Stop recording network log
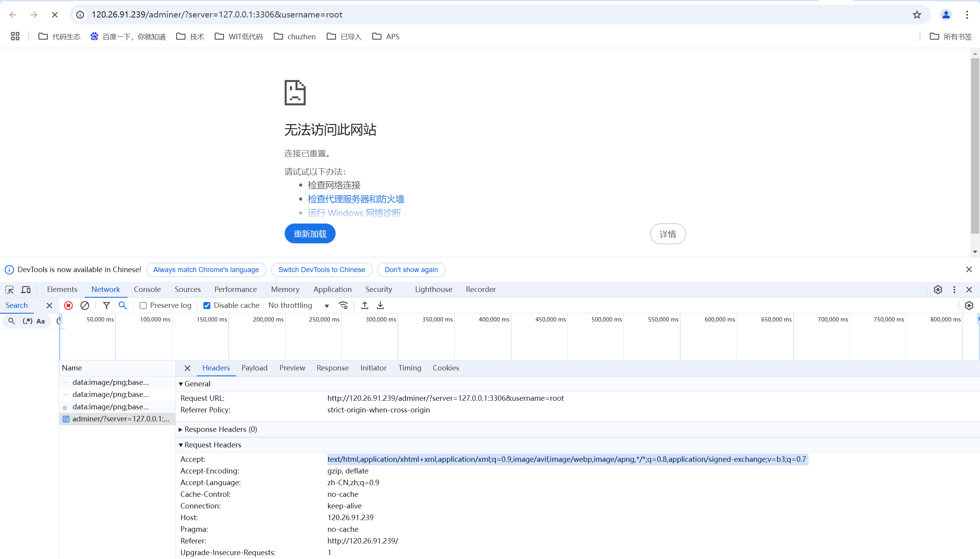 (x=68, y=306)
